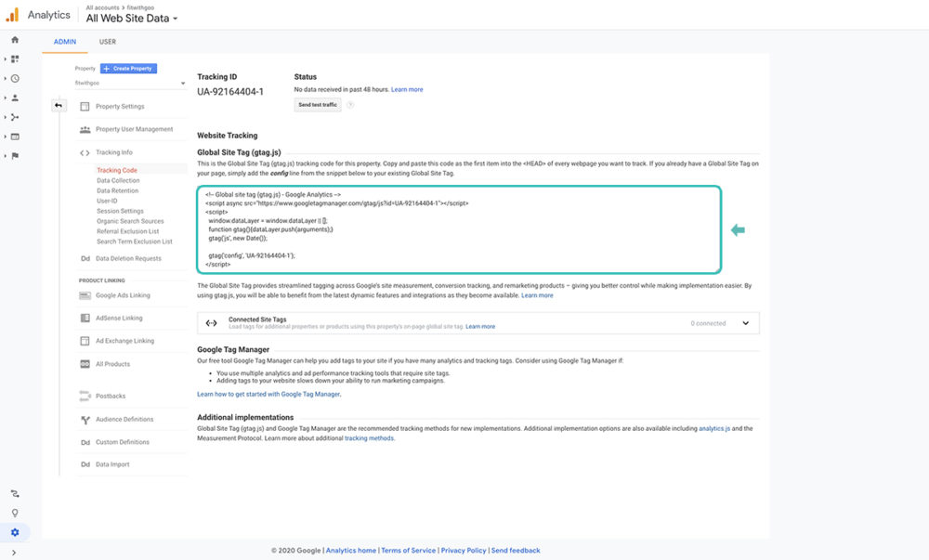
Task: Open the Attribution icon near bottom sidebar
Action: point(15,494)
